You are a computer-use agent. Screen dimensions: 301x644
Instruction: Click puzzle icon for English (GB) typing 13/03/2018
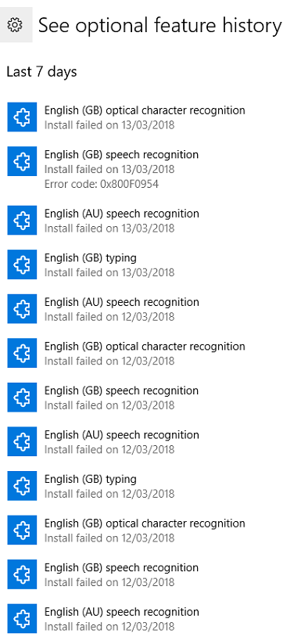click(x=22, y=264)
